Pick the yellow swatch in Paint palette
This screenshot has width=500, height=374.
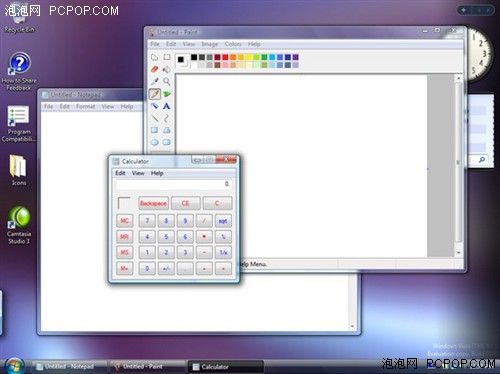click(x=249, y=57)
